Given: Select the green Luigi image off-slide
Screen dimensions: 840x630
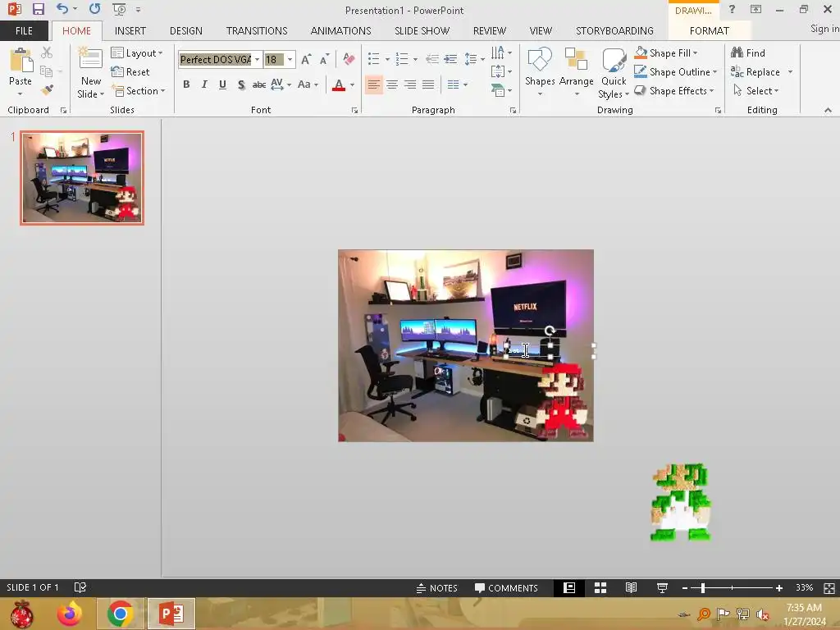Looking at the screenshot, I should [x=680, y=502].
